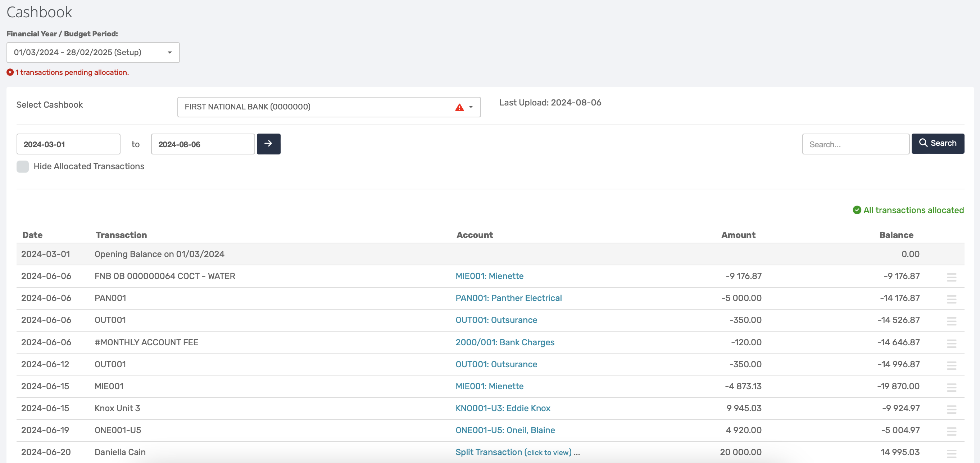This screenshot has height=463, width=980.
Task: Expand the Financial Year / Budget Period dropdown
Action: pos(93,53)
